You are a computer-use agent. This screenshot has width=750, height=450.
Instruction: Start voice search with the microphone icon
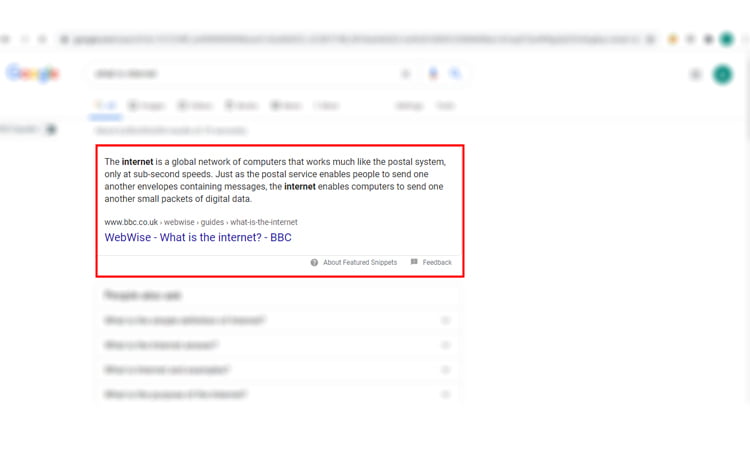click(x=433, y=74)
